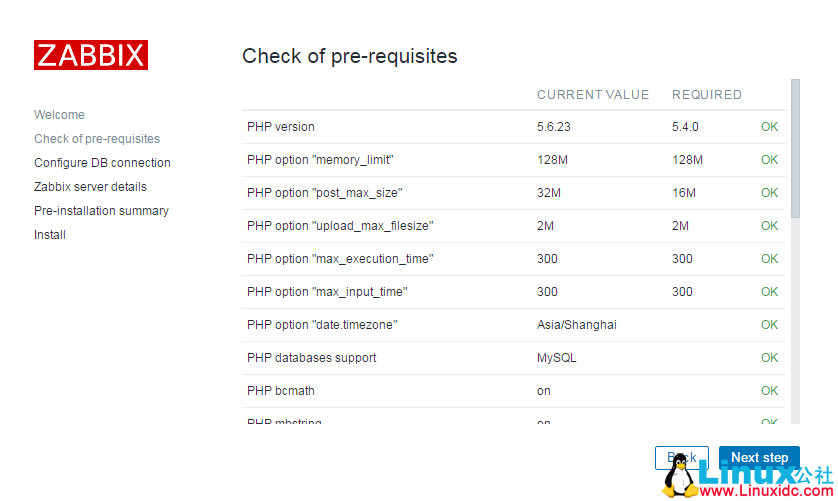838x501 pixels.
Task: Click the Back button
Action: click(681, 457)
